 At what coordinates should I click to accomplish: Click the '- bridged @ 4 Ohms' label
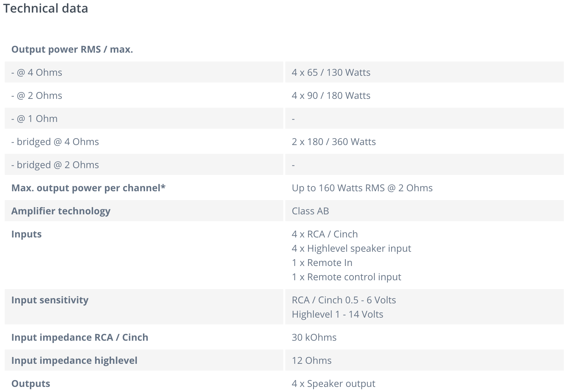55,142
